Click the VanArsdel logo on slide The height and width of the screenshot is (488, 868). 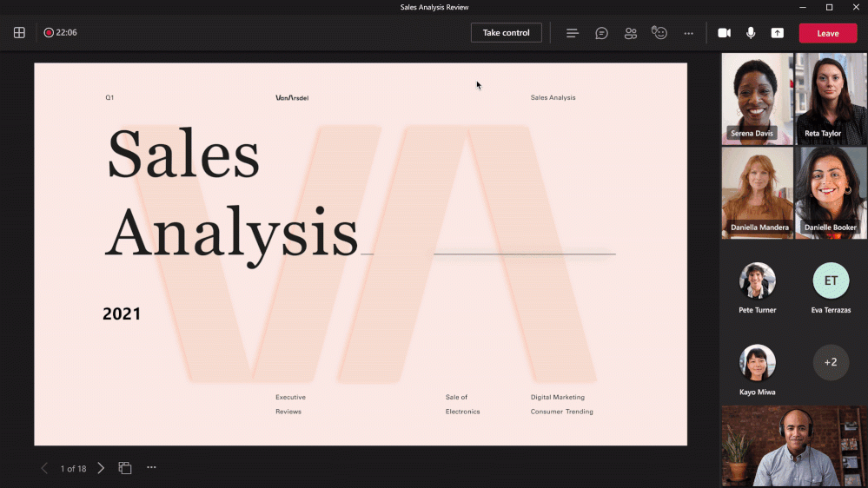coord(292,98)
